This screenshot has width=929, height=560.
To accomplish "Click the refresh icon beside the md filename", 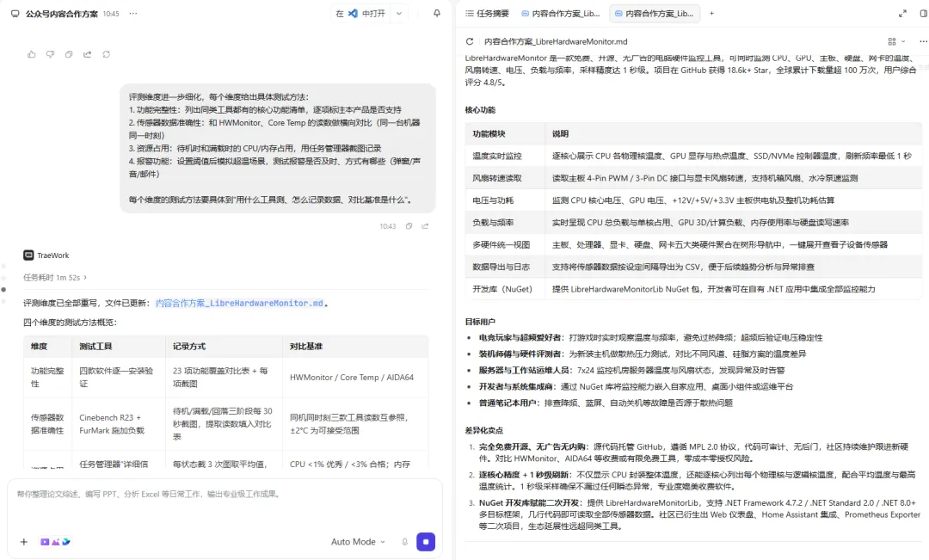I will pyautogui.click(x=470, y=41).
